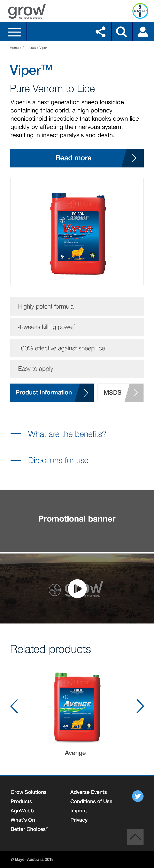Click the share icon in header
Viewport: 154px width, 868px height.
(101, 32)
